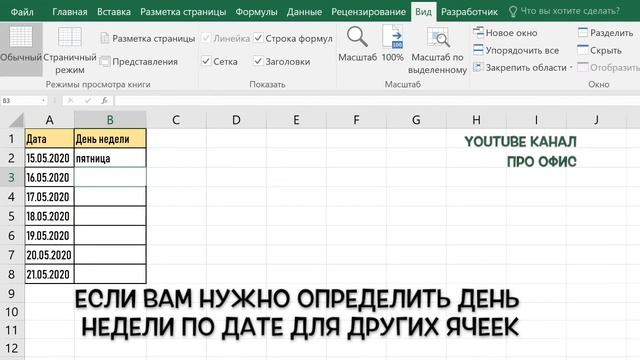Select row 3 header
This screenshot has width=640, height=360.
pyautogui.click(x=11, y=178)
